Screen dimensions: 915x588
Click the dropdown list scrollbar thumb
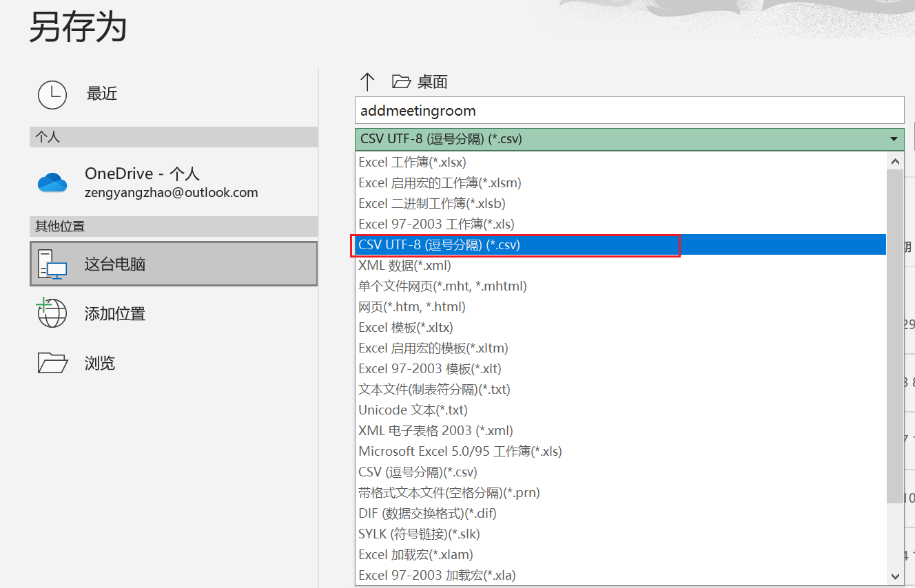[895, 337]
